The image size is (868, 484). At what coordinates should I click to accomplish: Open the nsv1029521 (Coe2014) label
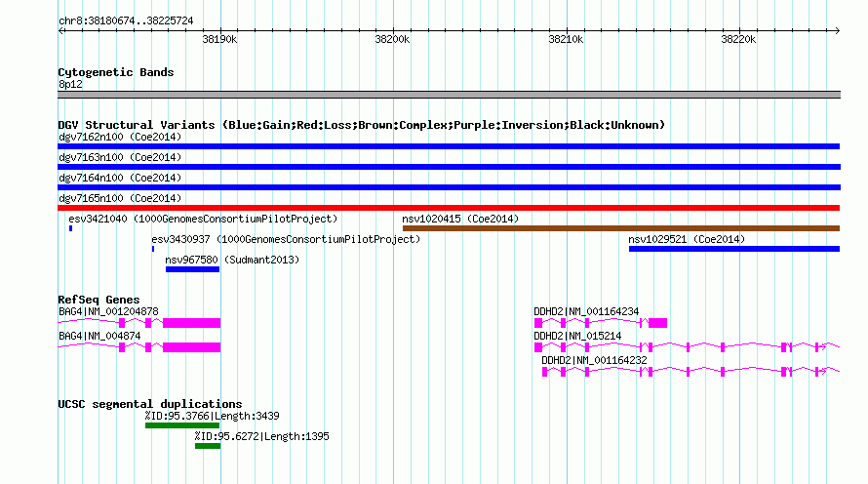coord(687,239)
